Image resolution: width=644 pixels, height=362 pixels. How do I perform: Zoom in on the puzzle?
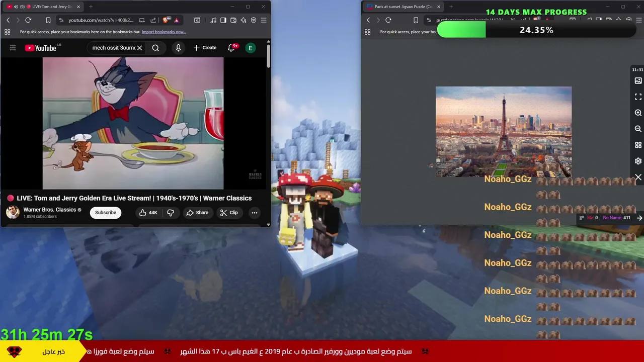tap(638, 113)
